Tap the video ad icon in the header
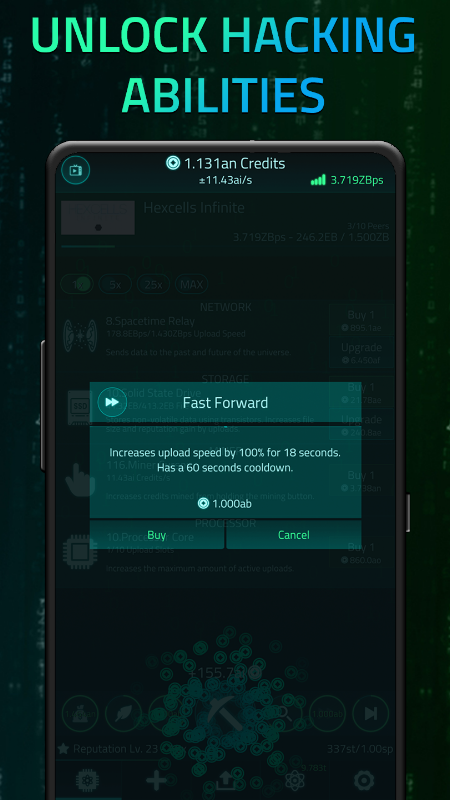The width and height of the screenshot is (450, 800). 76,170
